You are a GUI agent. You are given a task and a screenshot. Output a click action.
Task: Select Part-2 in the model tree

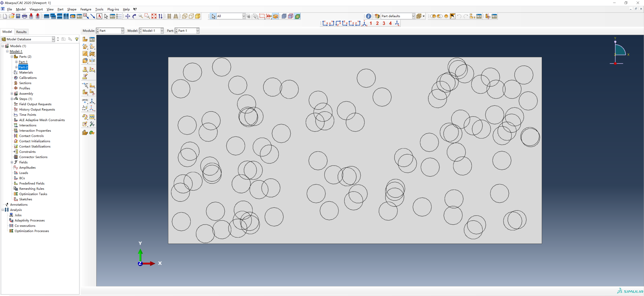click(x=23, y=67)
